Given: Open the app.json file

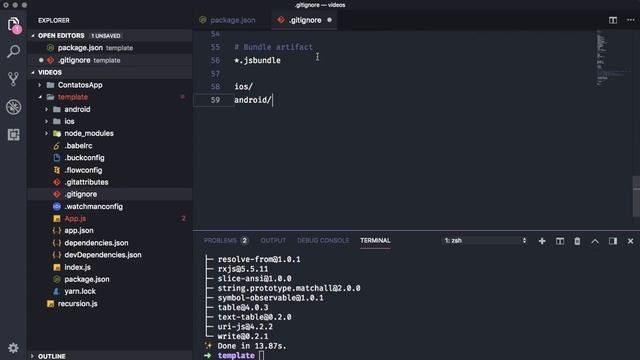Looking at the screenshot, I should pos(109,231).
